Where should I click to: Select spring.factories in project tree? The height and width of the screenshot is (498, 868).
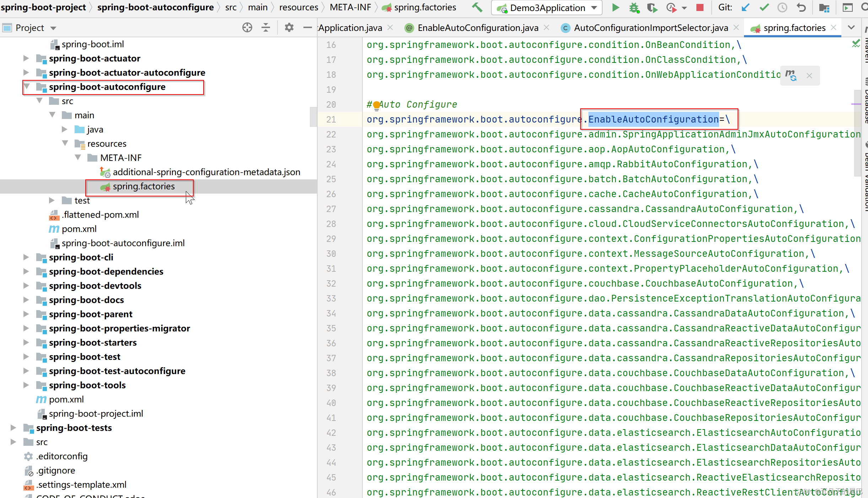(144, 186)
